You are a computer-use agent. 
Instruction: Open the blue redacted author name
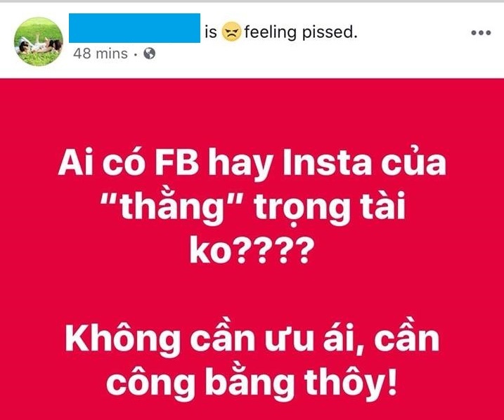[x=135, y=28]
